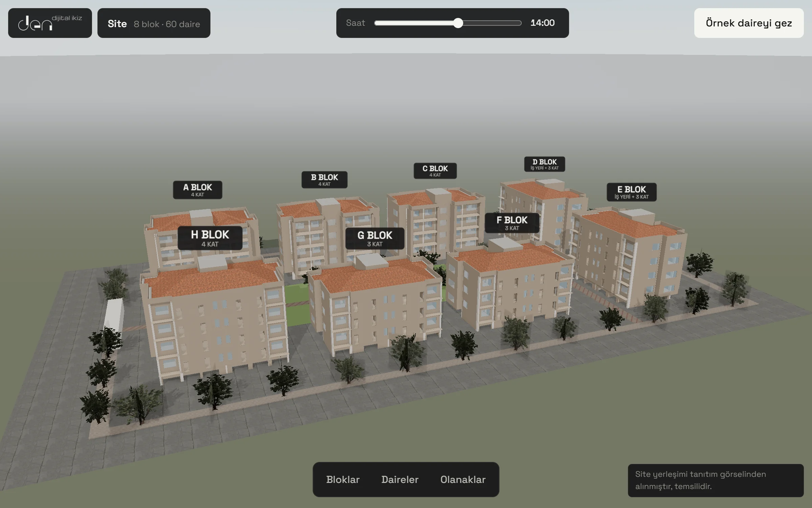This screenshot has height=508, width=812.
Task: Click the Saat label text
Action: tap(355, 23)
